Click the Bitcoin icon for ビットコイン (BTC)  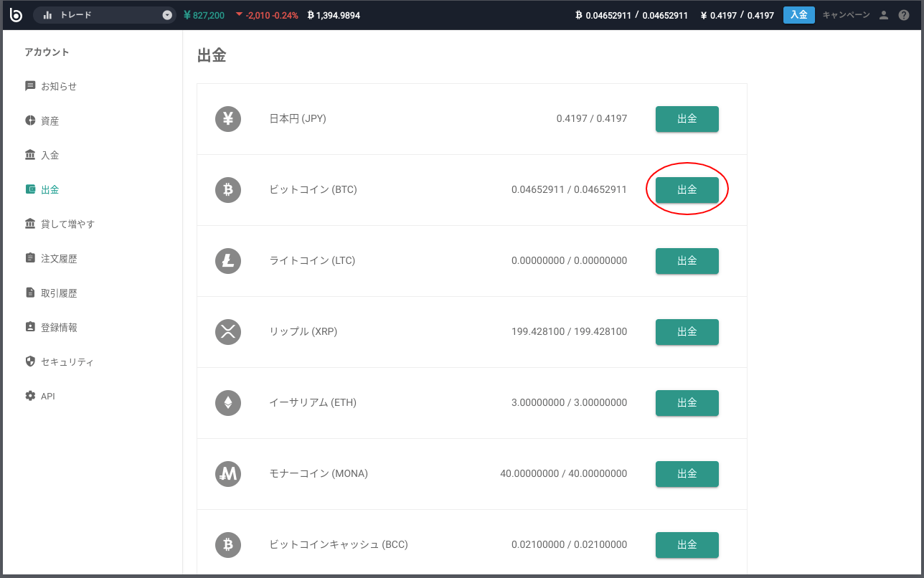point(228,190)
